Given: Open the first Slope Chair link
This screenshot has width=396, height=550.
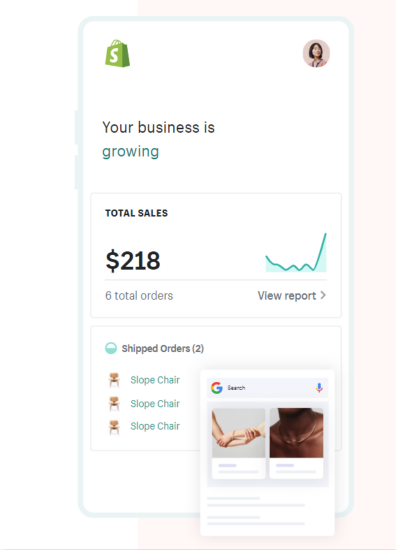Looking at the screenshot, I should 155,380.
